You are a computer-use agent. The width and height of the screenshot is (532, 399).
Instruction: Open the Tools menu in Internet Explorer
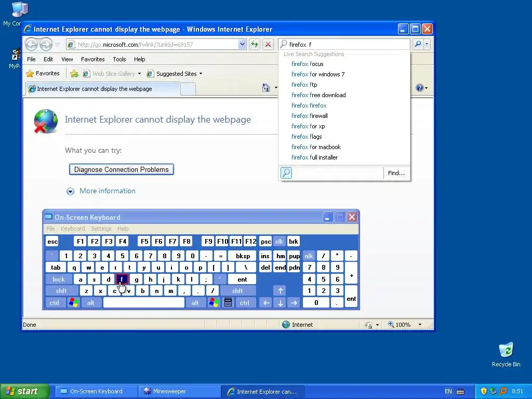[119, 59]
